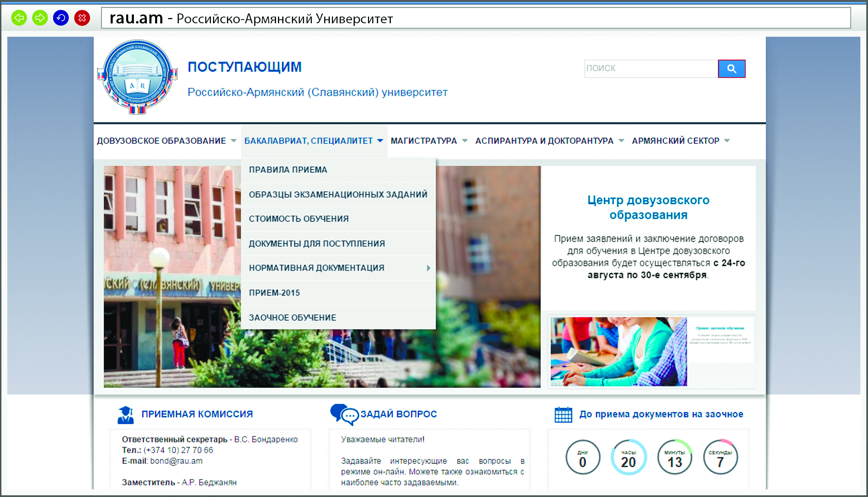The width and height of the screenshot is (868, 497).
Task: Click the text Уважаемые читатели!
Action: coord(383,440)
